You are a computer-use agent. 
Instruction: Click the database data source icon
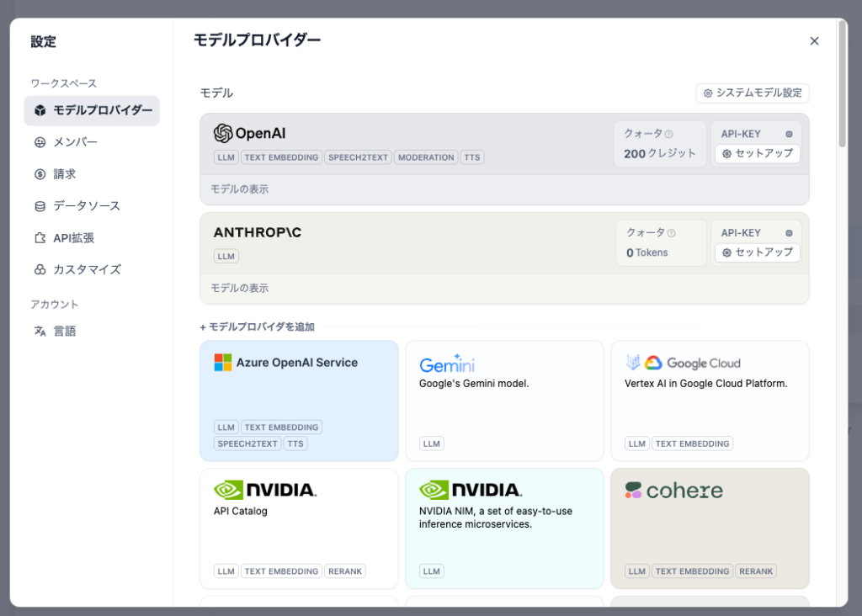coord(40,206)
